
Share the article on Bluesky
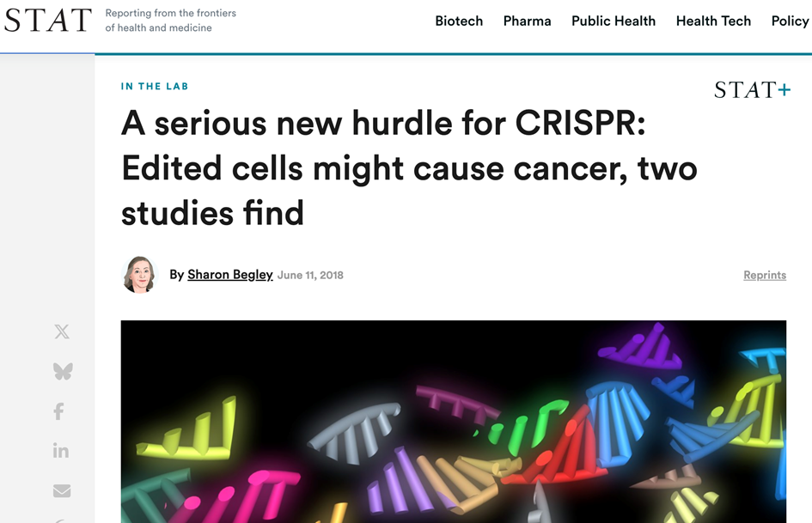click(62, 371)
